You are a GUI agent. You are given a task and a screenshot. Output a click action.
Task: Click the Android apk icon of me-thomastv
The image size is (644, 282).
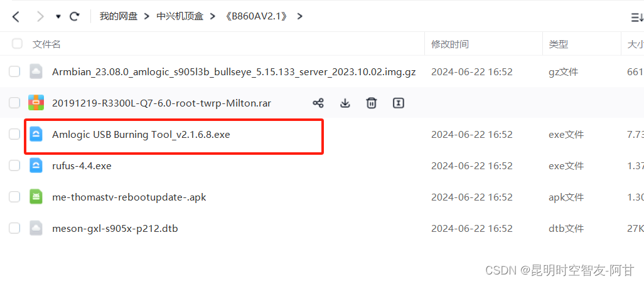pyautogui.click(x=36, y=197)
